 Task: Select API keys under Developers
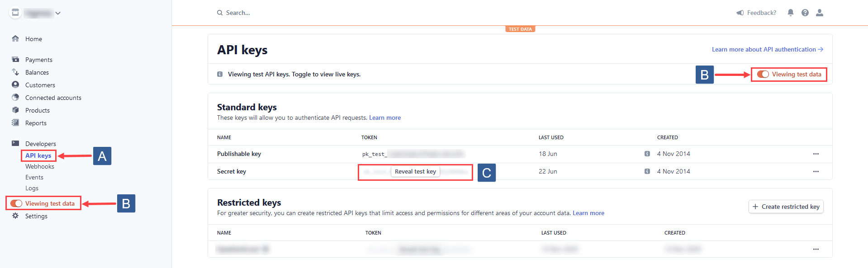(x=38, y=155)
